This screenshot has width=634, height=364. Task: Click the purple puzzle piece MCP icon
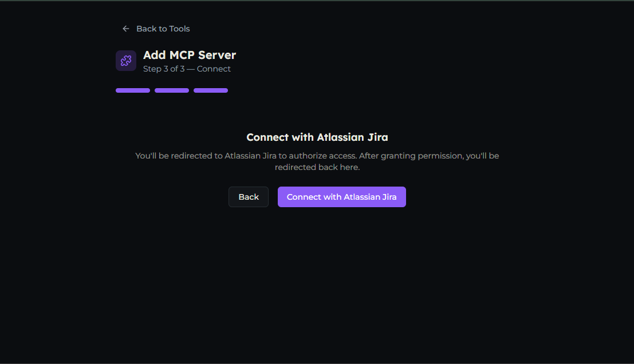(126, 61)
